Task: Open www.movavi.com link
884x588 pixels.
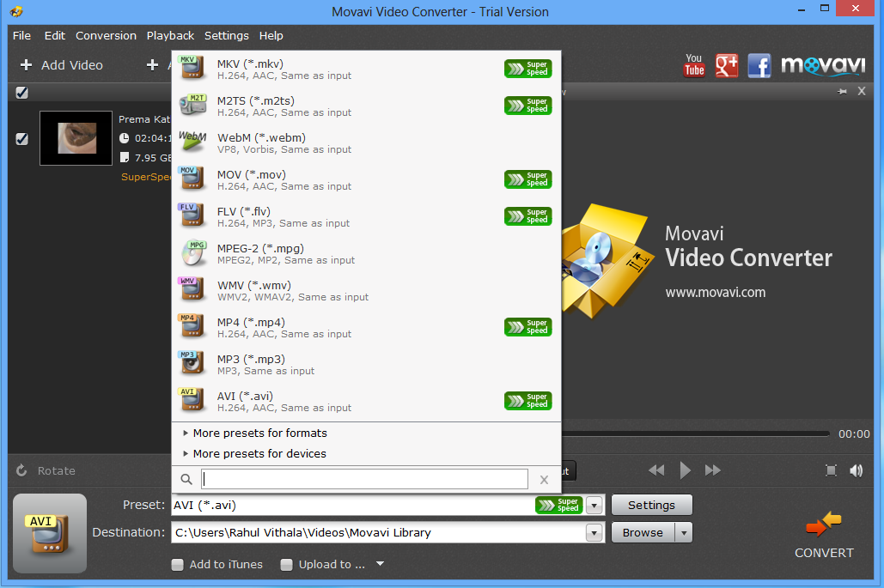Action: [716, 293]
